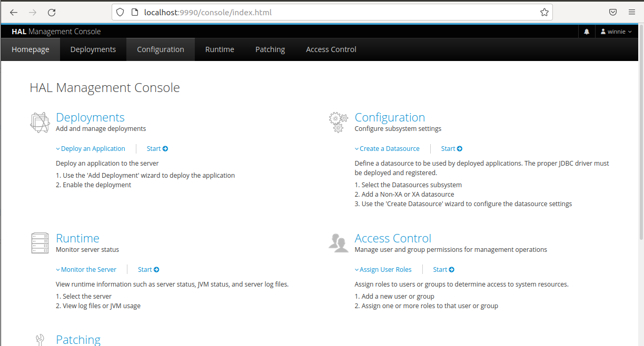The image size is (644, 346).
Task: Open the Deployments navigation tab
Action: coord(93,49)
